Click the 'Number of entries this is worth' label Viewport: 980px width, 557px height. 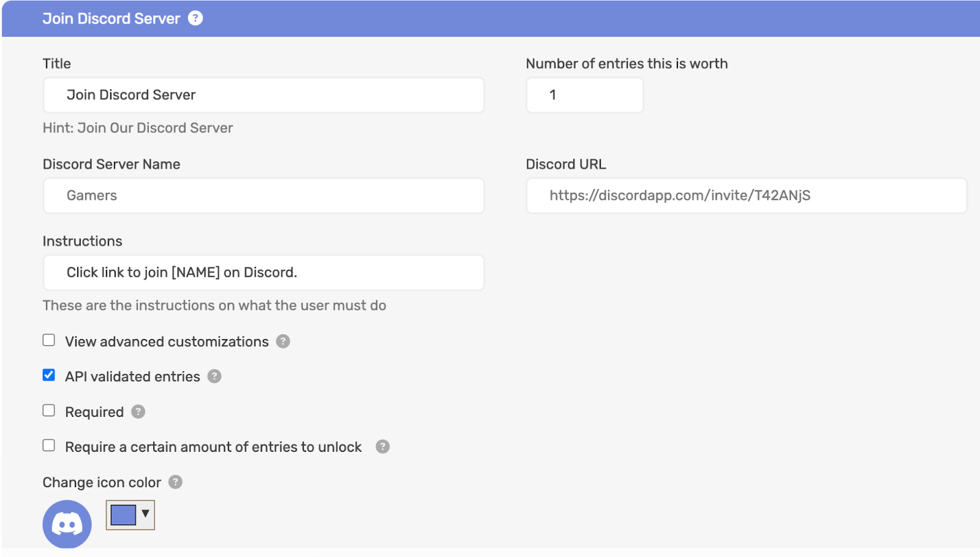[x=627, y=64]
